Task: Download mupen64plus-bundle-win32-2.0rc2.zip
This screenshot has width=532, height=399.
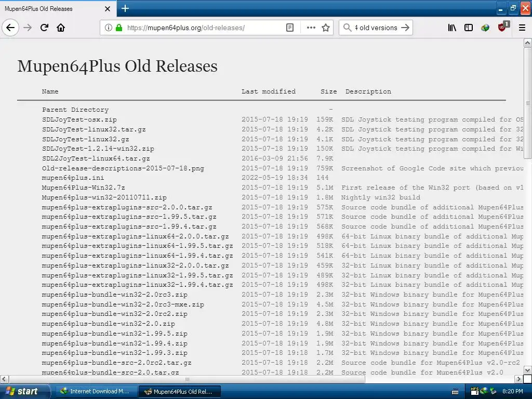Action: click(x=115, y=314)
